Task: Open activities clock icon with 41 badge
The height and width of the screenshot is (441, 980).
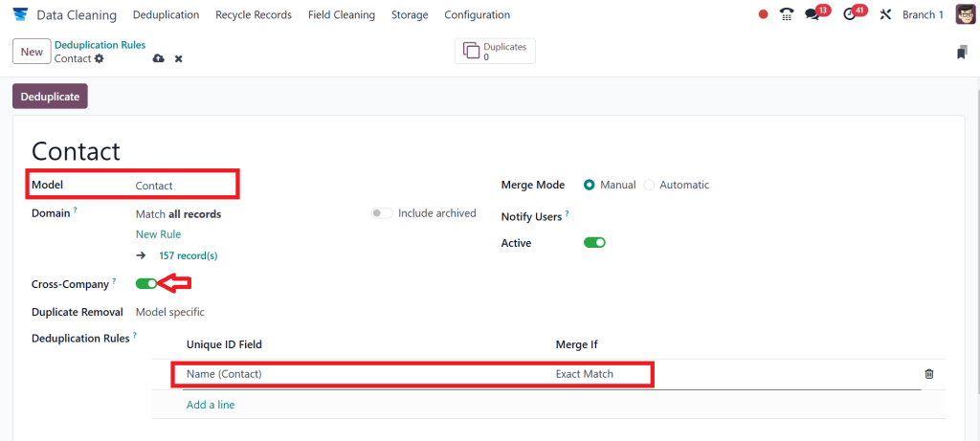Action: 849,14
